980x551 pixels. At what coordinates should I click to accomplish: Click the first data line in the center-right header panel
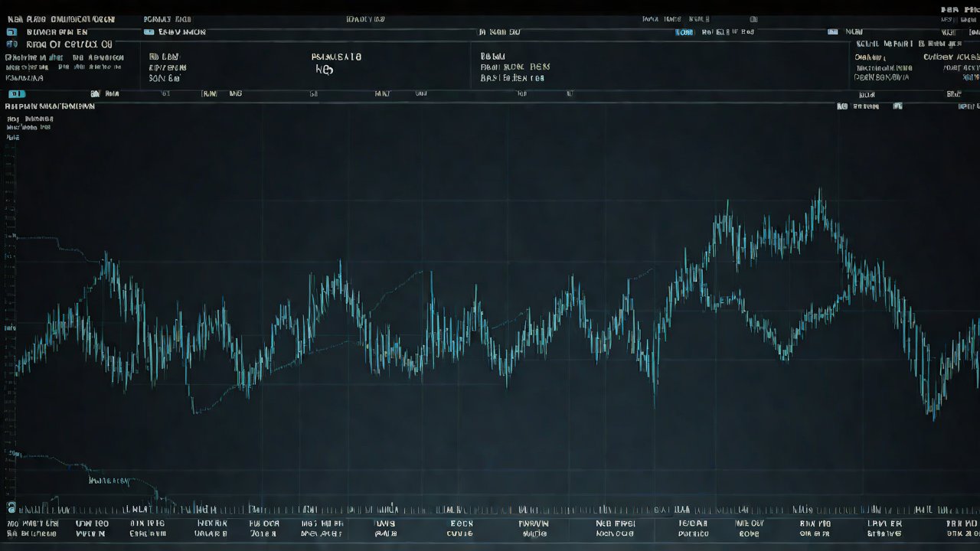coord(493,57)
